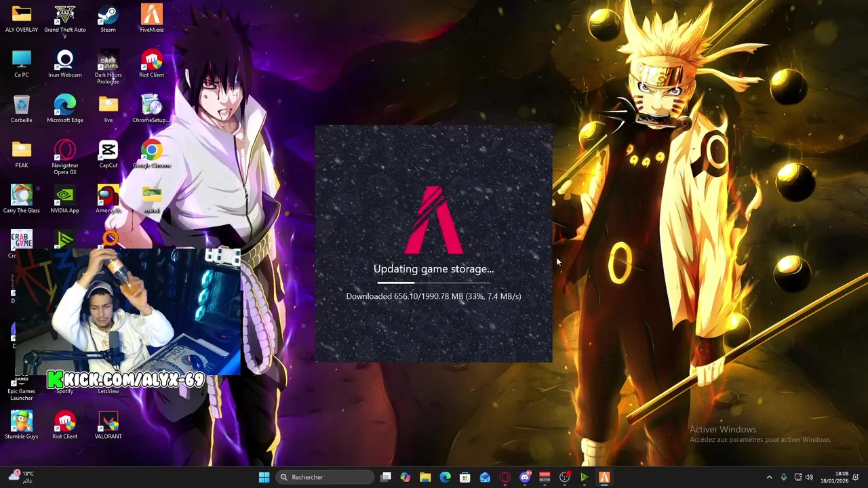Open Outlook mail from the taskbar
Screen dimensions: 868x488
[485, 477]
